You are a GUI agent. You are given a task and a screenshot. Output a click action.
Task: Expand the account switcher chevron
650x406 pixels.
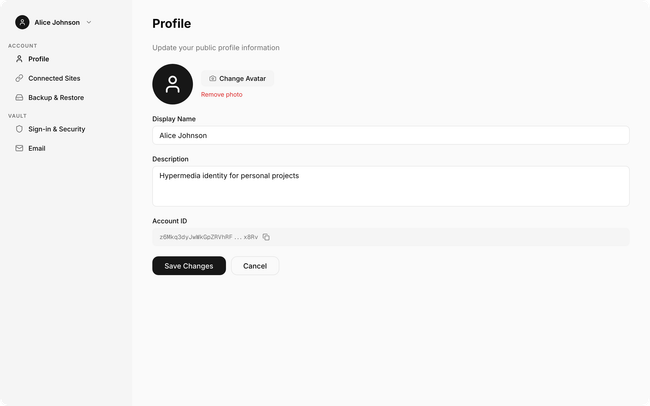[x=89, y=22]
